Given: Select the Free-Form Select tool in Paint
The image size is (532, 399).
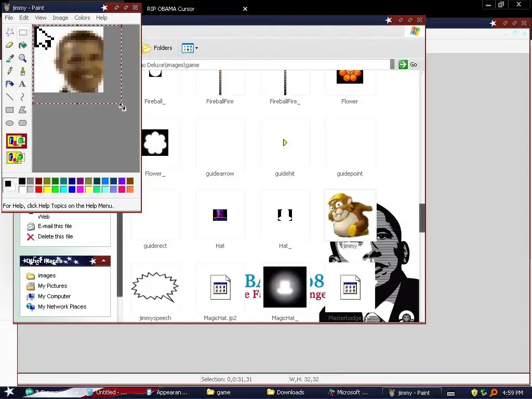Looking at the screenshot, I should (x=10, y=32).
